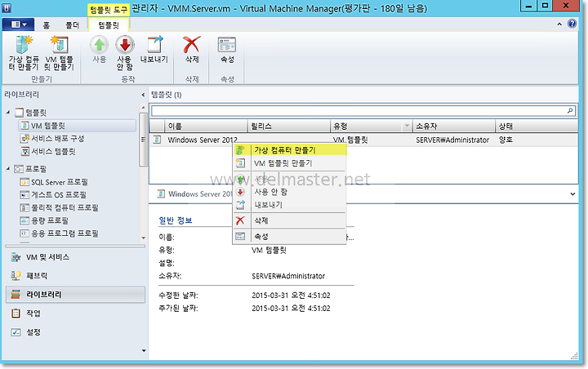Screen dimensions: 588x369
Task: Switch to the 홈 ribbon tab
Action: 46,25
